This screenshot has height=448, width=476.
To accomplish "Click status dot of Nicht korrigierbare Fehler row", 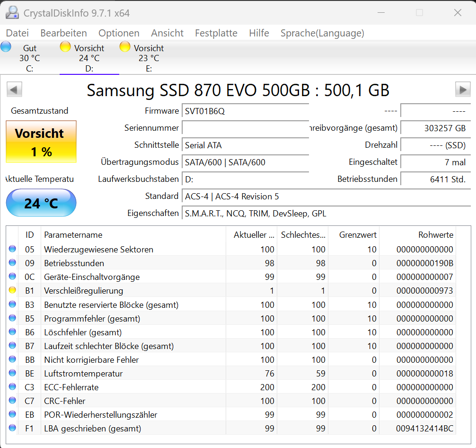I will click(x=12, y=359).
